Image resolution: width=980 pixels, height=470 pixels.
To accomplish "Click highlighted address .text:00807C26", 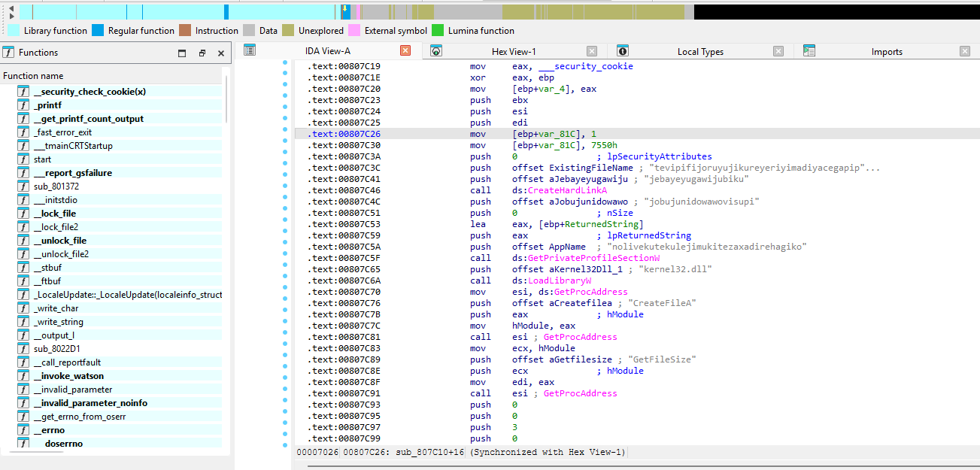I will pos(344,134).
